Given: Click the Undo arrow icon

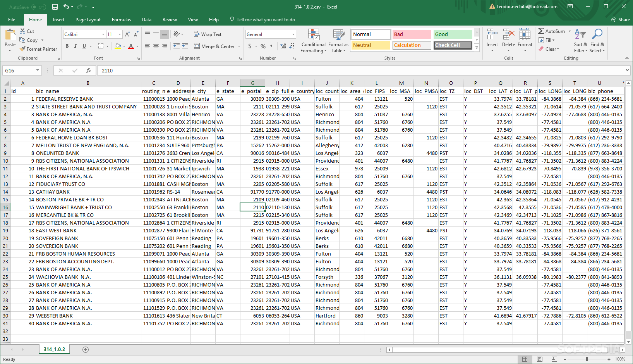Looking at the screenshot, I should coord(66,7).
